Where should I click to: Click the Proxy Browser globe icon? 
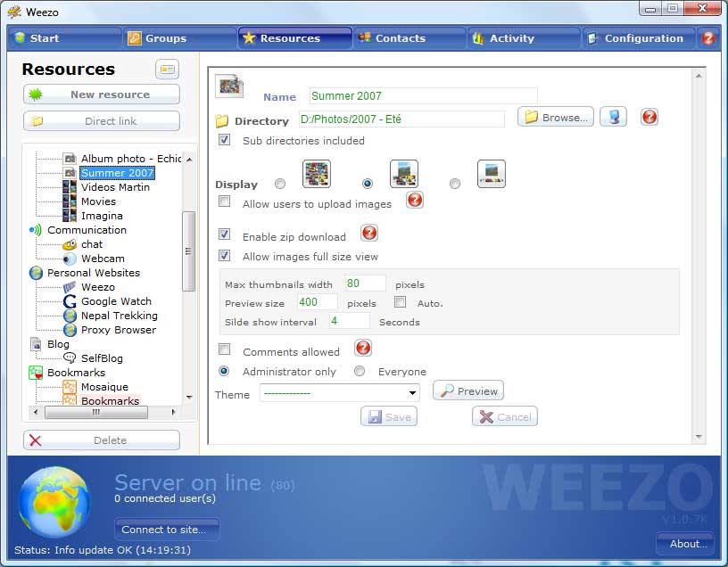tap(70, 330)
